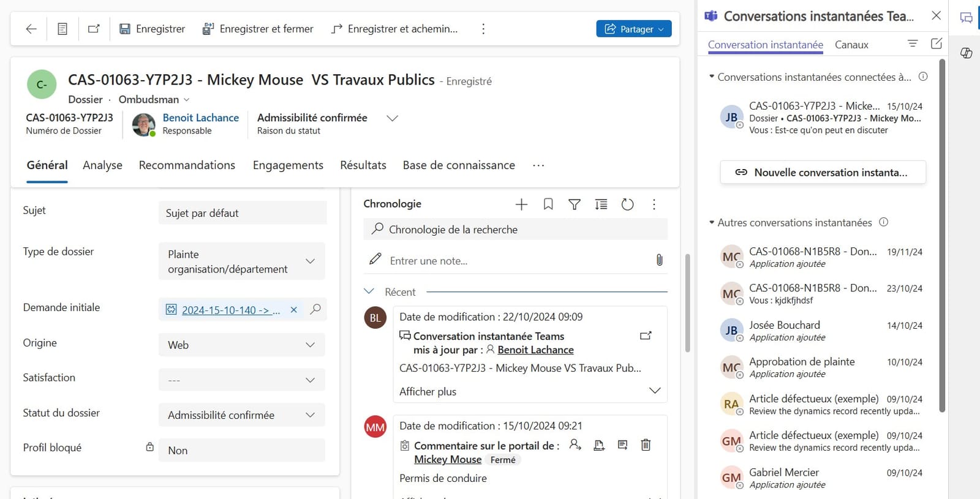Image resolution: width=980 pixels, height=499 pixels.
Task: Start Nouvelle conversation instantanée
Action: (x=823, y=173)
